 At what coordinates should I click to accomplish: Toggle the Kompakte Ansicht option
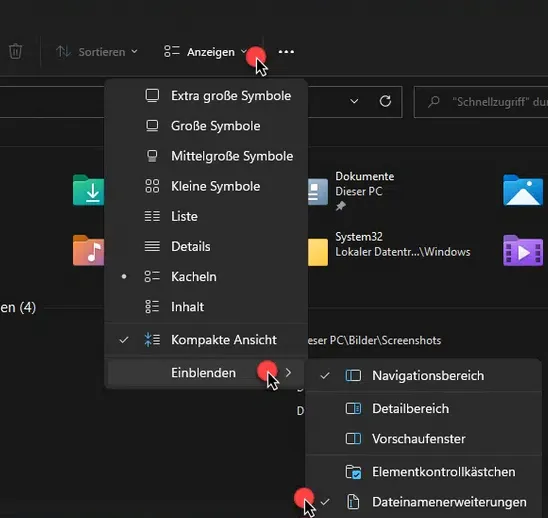point(206,340)
